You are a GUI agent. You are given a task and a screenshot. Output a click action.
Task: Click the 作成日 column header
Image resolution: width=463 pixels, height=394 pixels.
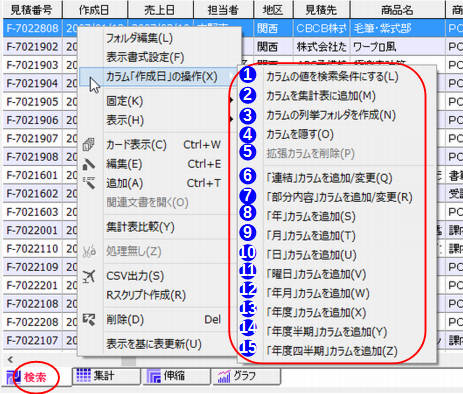pyautogui.click(x=95, y=10)
